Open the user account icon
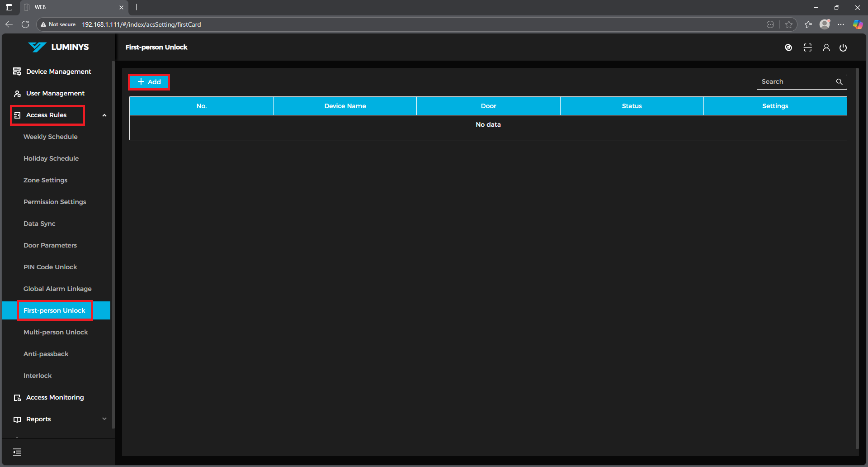868x467 pixels. pos(826,48)
